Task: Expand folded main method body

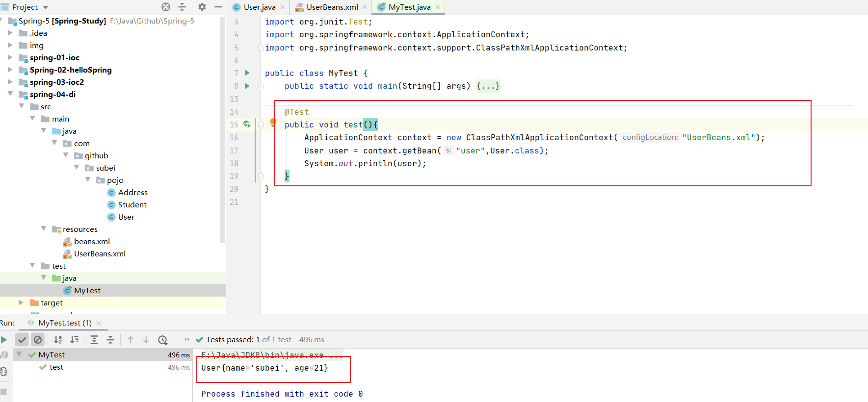Action: (x=488, y=86)
